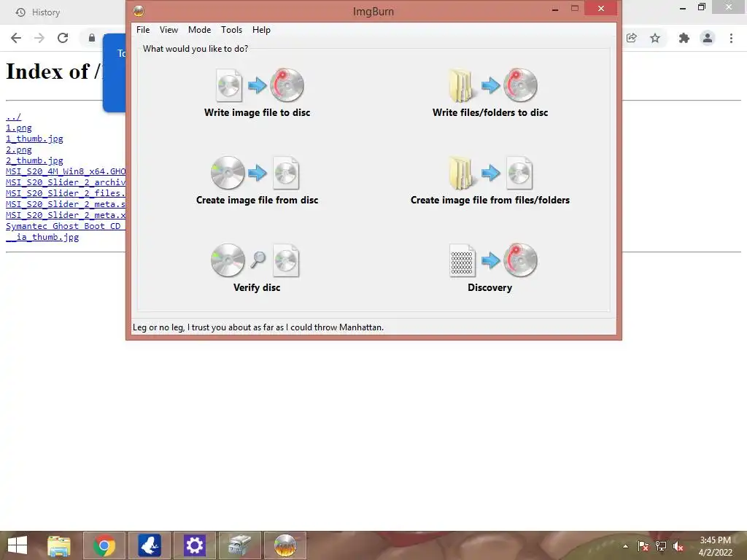Image resolution: width=747 pixels, height=560 pixels.
Task: Open the drive tool icon in taskbar
Action: (239, 545)
